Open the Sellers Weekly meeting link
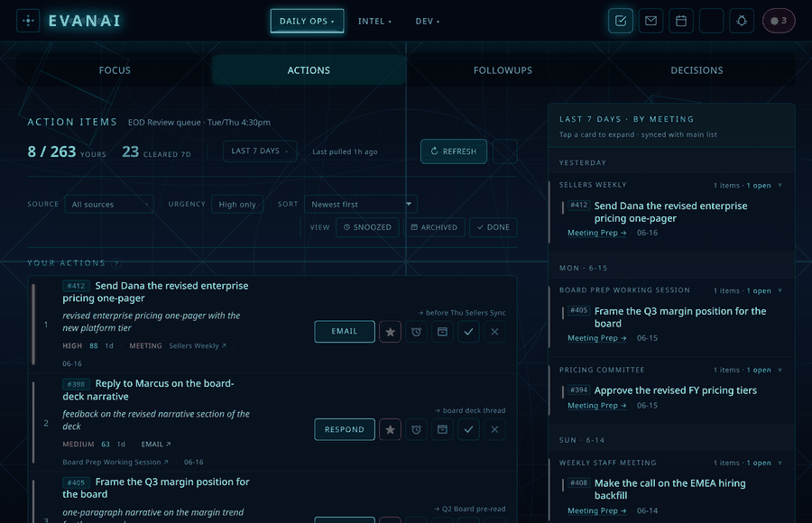 [x=198, y=346]
